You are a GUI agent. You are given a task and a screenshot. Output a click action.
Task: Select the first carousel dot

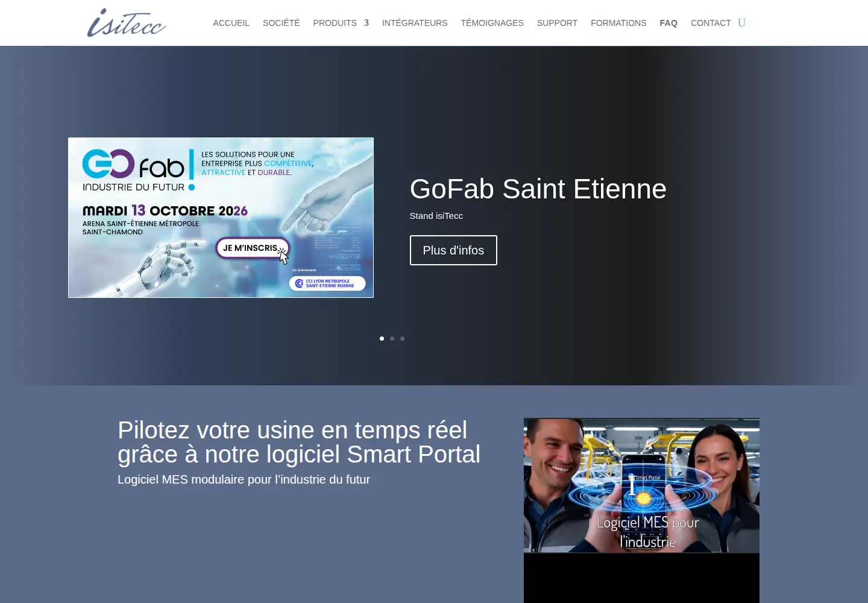(382, 338)
